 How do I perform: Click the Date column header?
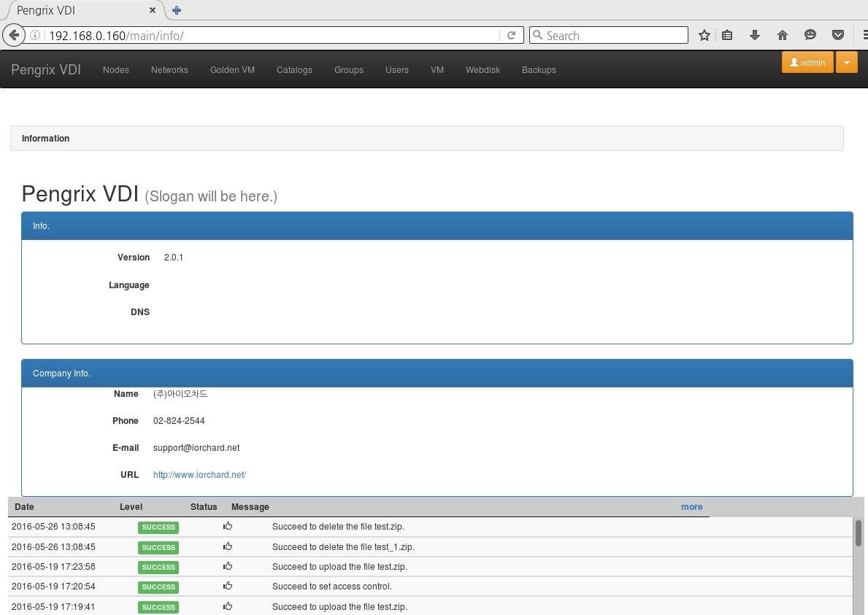pyautogui.click(x=24, y=506)
